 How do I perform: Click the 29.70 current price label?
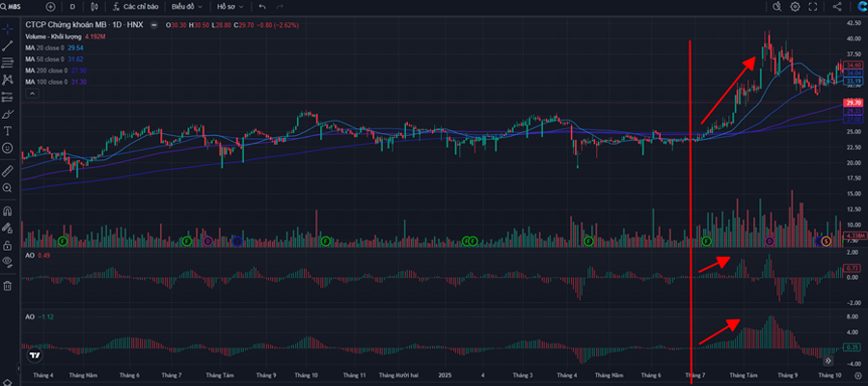click(x=854, y=103)
